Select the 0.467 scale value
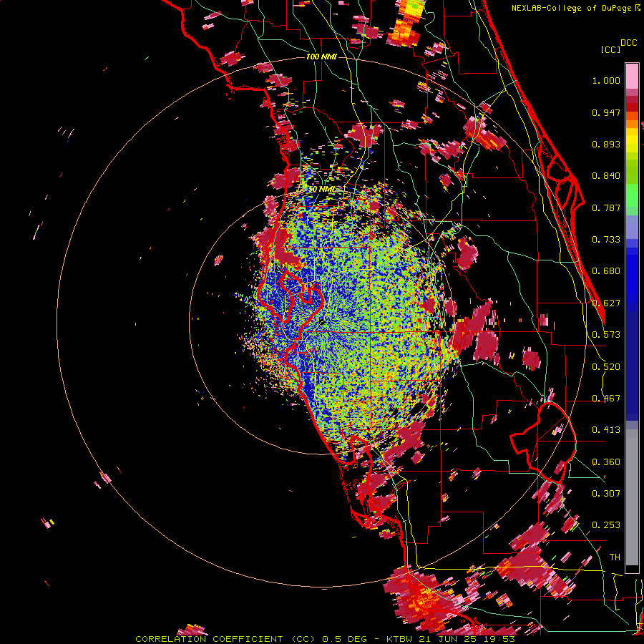The width and height of the screenshot is (644, 644). pos(606,399)
